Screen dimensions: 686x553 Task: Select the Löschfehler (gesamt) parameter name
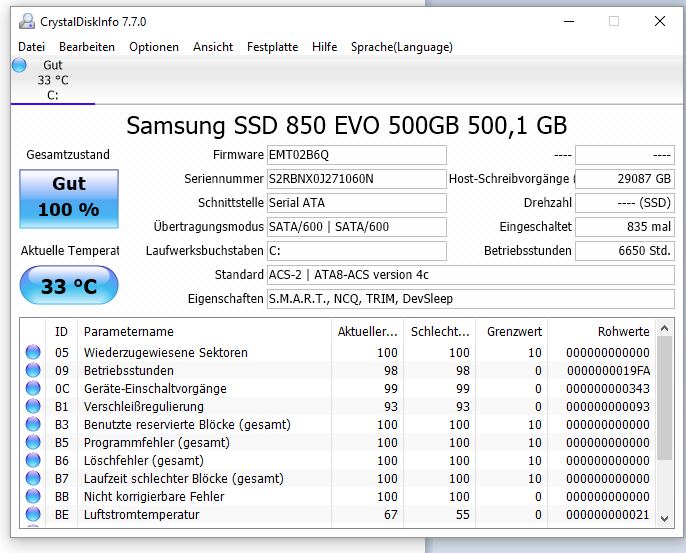(x=144, y=461)
